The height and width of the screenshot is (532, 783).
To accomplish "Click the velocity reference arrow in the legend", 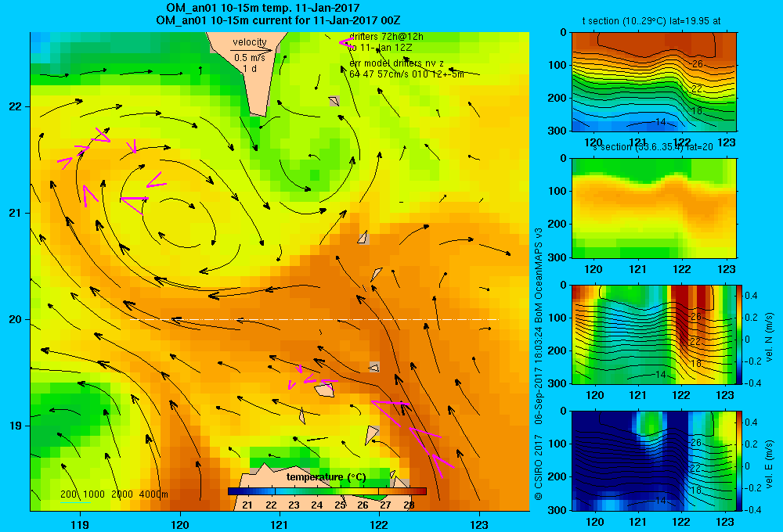I will [251, 50].
